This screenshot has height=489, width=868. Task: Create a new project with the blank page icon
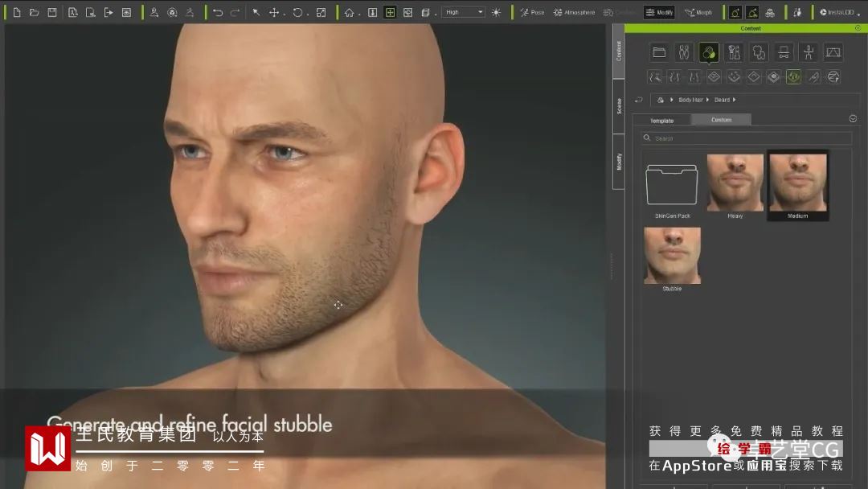(17, 12)
